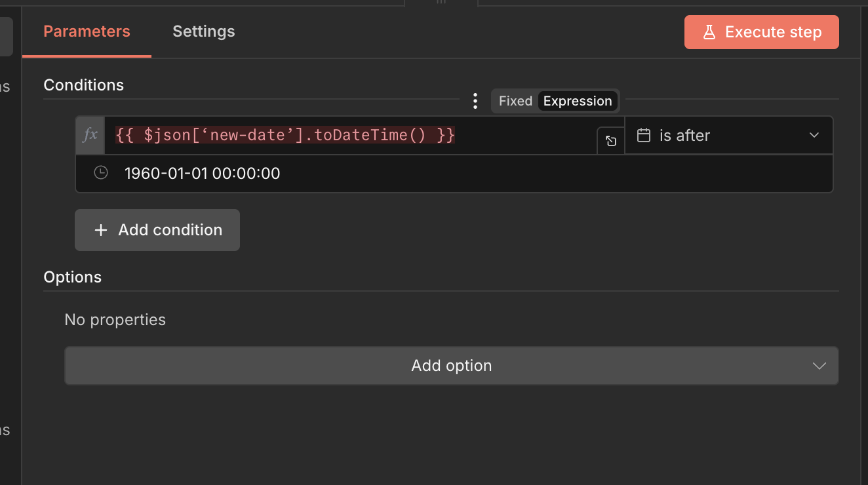Open the Add option dropdown

[451, 366]
